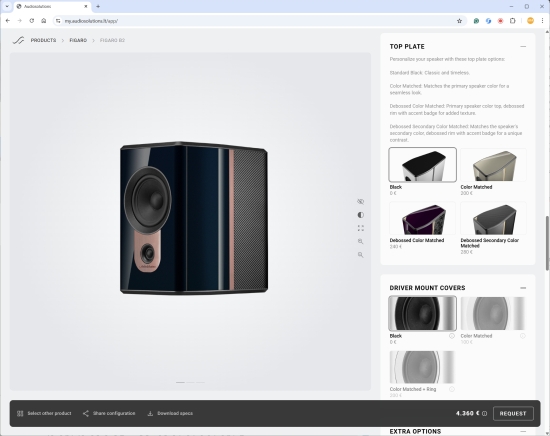Open browser extensions puzzle icon
Viewport: 550px width, 436px height.
click(512, 21)
